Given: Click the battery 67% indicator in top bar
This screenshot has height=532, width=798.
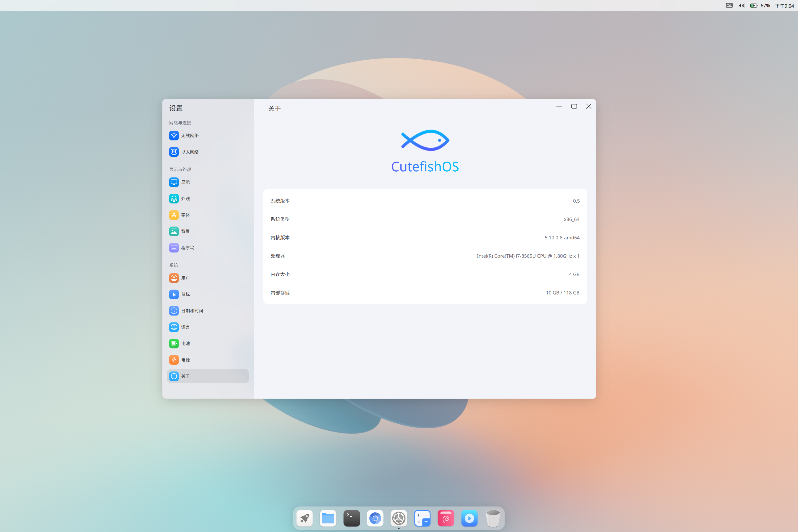Looking at the screenshot, I should pos(760,5).
